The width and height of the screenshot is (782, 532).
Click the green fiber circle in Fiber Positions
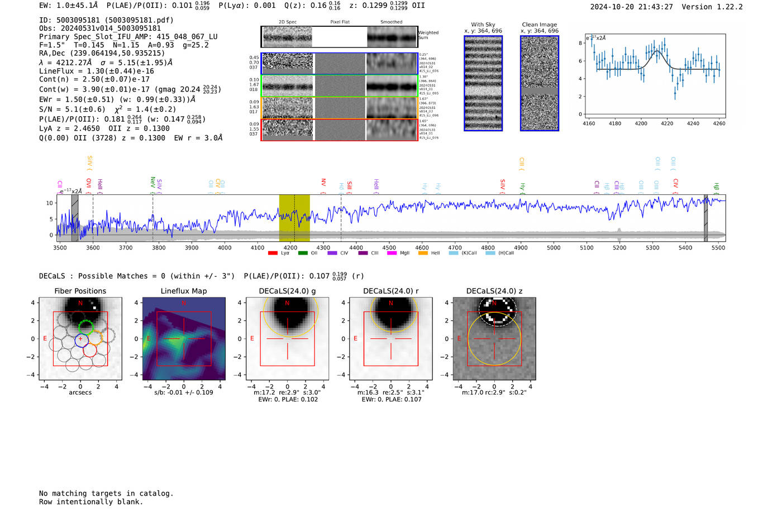tap(86, 328)
